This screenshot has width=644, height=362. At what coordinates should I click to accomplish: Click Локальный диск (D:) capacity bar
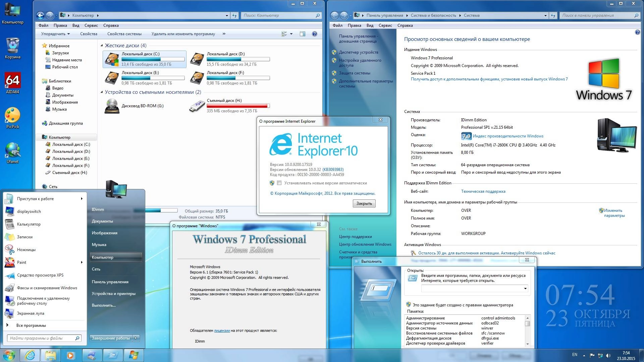(x=238, y=59)
